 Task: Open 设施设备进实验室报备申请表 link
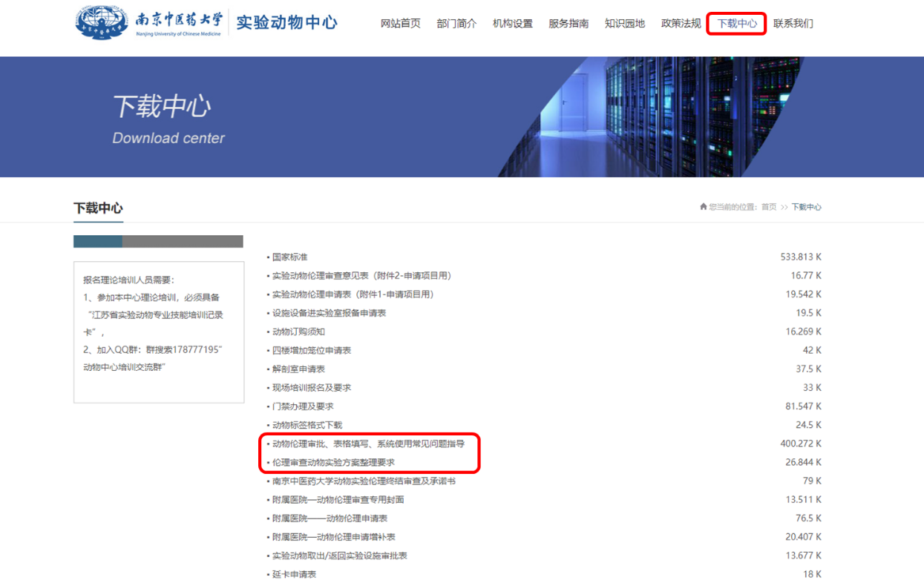tap(329, 313)
